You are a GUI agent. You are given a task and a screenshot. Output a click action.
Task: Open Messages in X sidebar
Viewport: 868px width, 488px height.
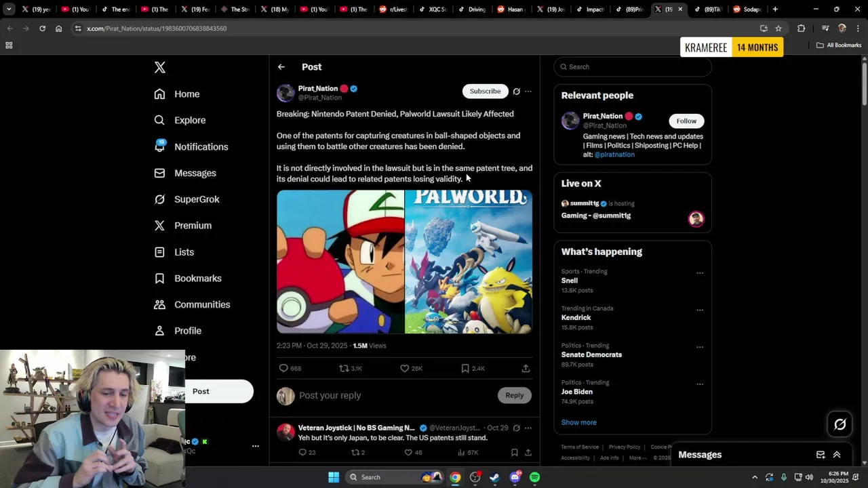click(185, 173)
